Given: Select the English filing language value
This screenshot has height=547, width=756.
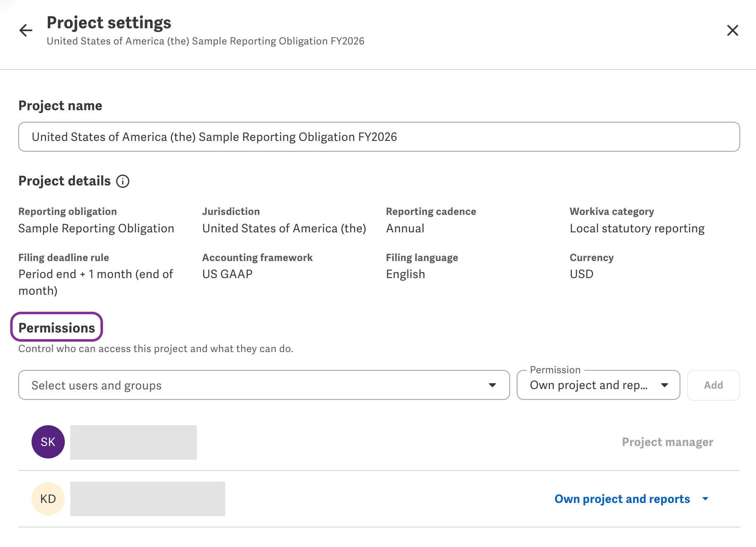Looking at the screenshot, I should (x=405, y=274).
